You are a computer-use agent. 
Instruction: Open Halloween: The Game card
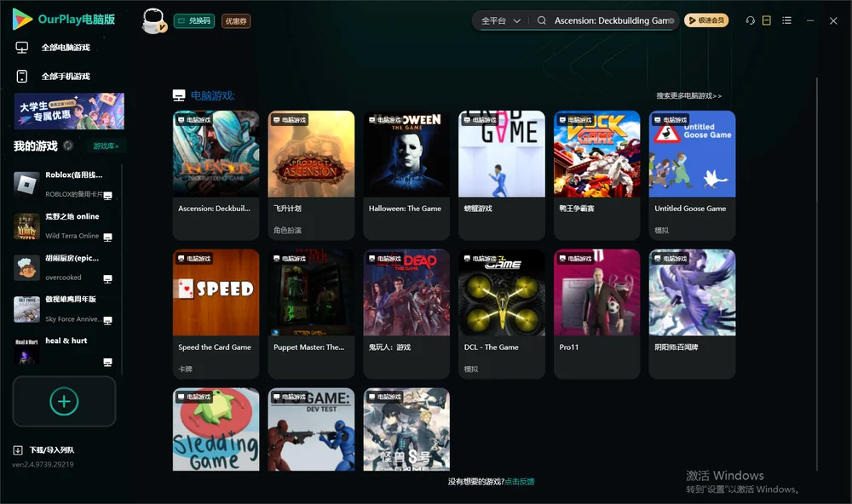406,175
